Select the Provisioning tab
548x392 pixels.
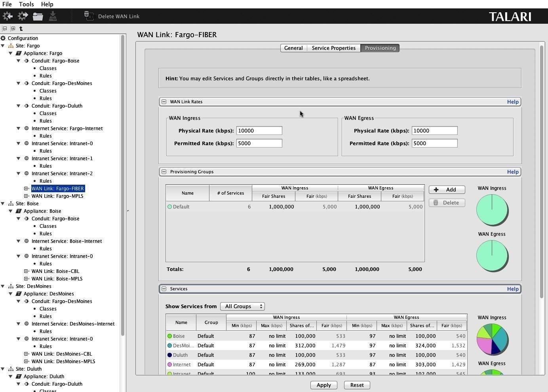pos(380,48)
